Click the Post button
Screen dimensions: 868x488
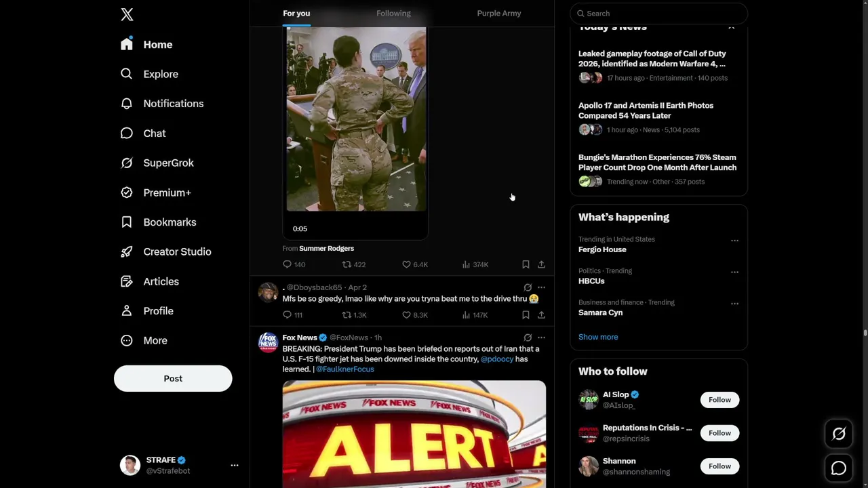tap(173, 378)
